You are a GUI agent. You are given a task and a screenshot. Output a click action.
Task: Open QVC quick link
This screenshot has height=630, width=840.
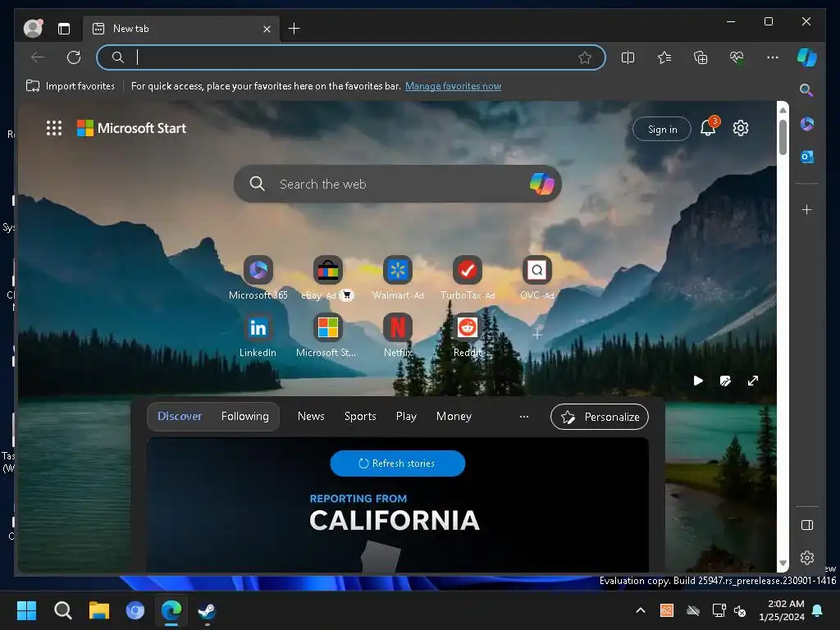tap(536, 278)
